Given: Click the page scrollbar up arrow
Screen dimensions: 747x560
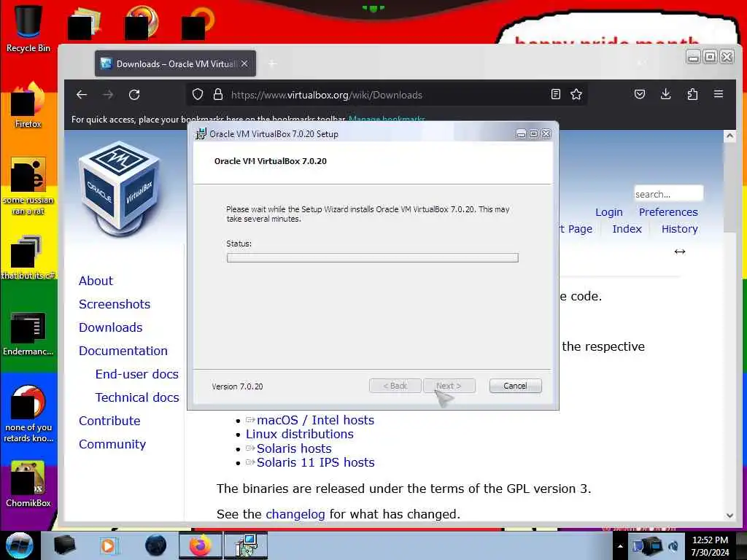Looking at the screenshot, I should click(x=729, y=136).
